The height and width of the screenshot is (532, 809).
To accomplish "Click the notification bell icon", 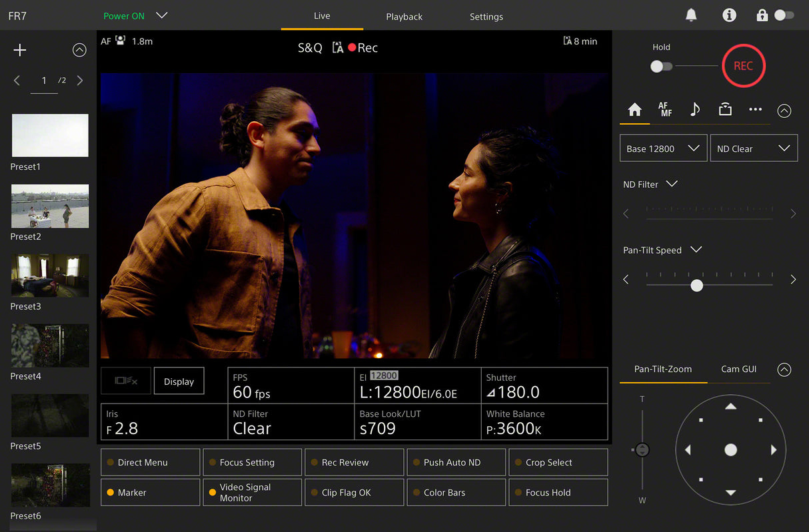I will (691, 15).
